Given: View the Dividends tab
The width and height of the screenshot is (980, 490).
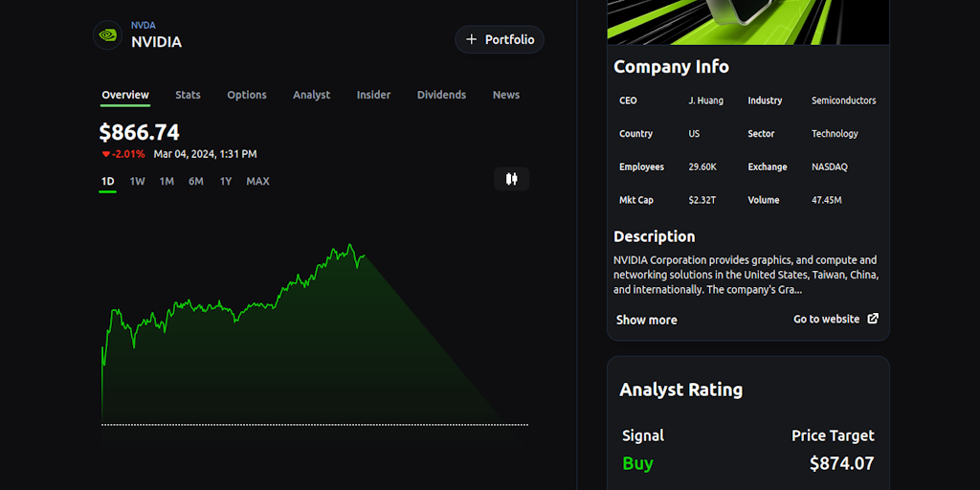Looking at the screenshot, I should 441,95.
